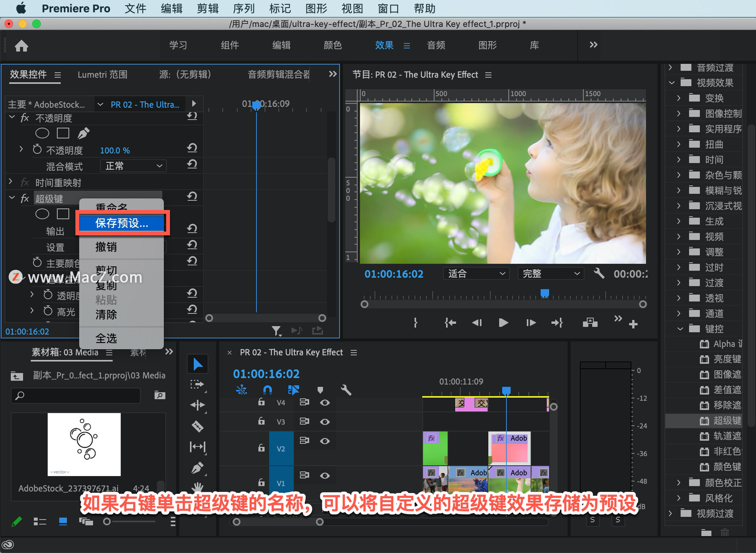
Task: Open the 序列 menu
Action: click(244, 8)
